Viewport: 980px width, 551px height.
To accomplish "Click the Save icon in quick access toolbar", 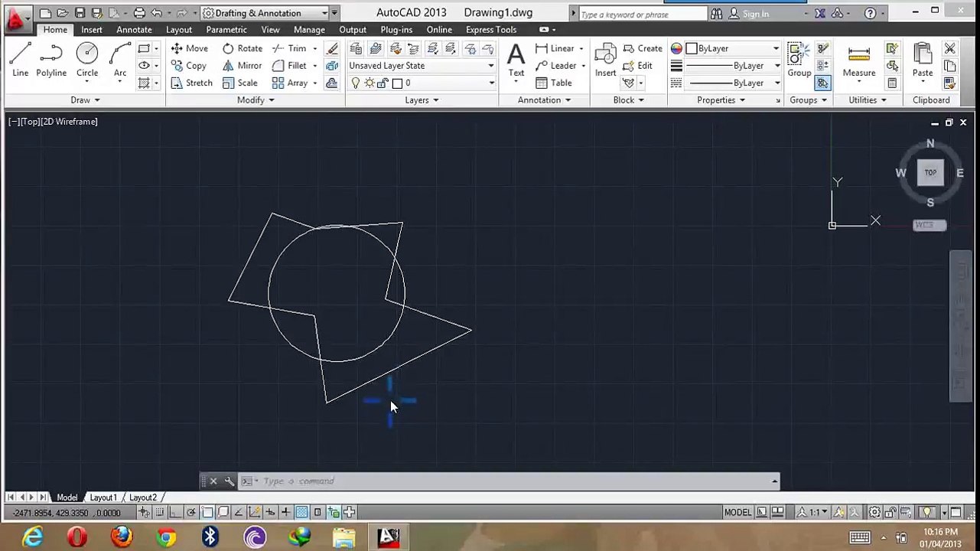I will click(80, 13).
